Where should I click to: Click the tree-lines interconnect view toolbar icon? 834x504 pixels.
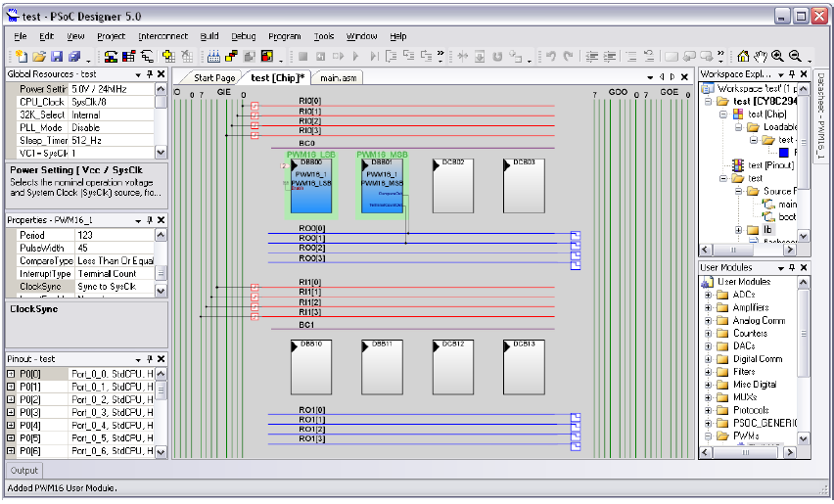[x=146, y=56]
